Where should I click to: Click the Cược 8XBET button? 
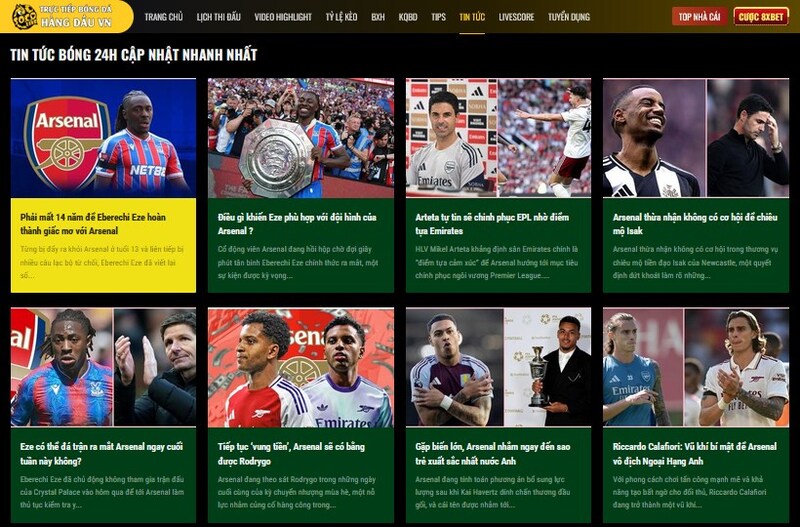[x=761, y=17]
